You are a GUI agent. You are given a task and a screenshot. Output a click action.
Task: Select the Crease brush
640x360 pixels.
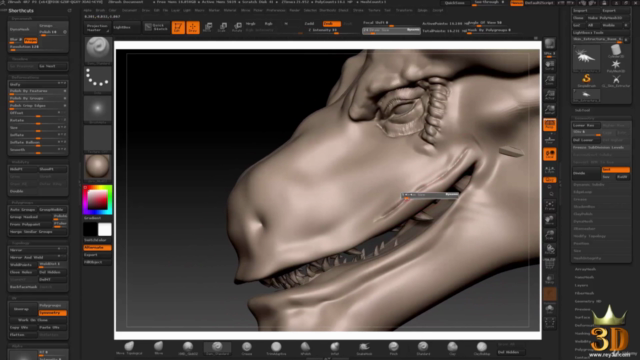[247, 348]
